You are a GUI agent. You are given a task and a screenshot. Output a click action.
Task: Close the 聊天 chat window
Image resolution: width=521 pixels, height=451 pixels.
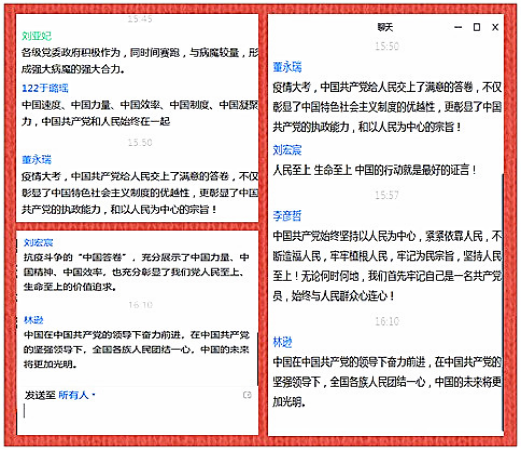tap(495, 27)
